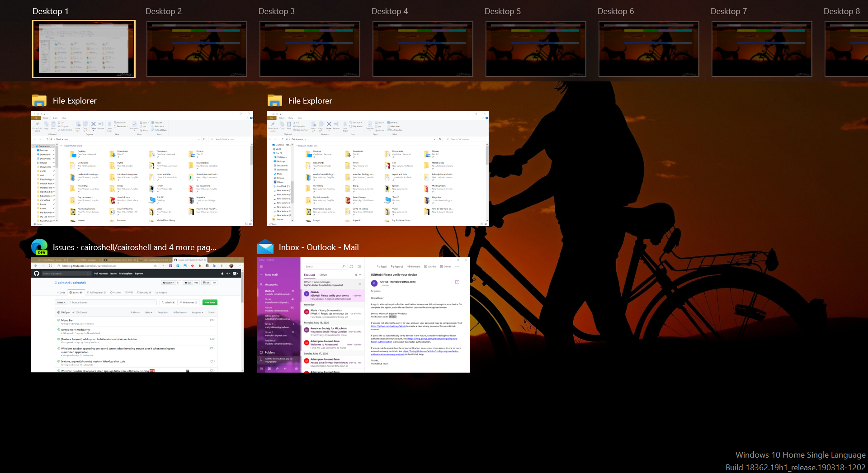The image size is (868, 473).
Task: Open the Filters dropdown on GitHub issues
Action: click(x=61, y=303)
